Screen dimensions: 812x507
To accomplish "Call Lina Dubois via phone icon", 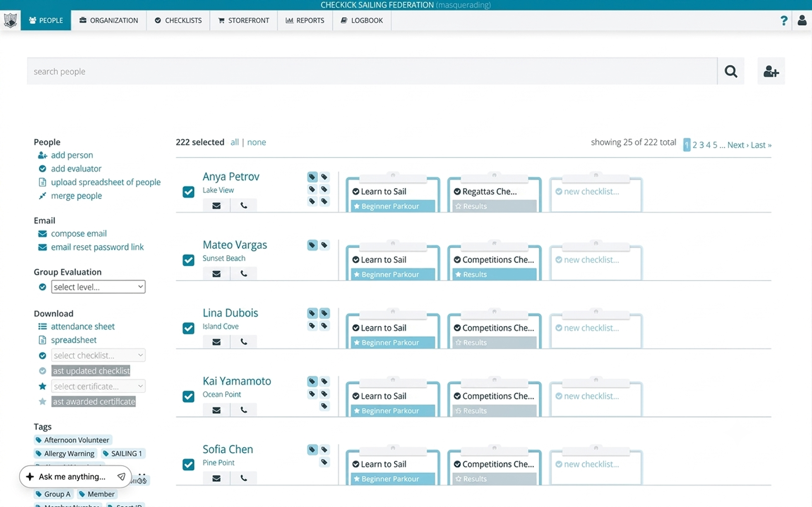I will pyautogui.click(x=243, y=342).
